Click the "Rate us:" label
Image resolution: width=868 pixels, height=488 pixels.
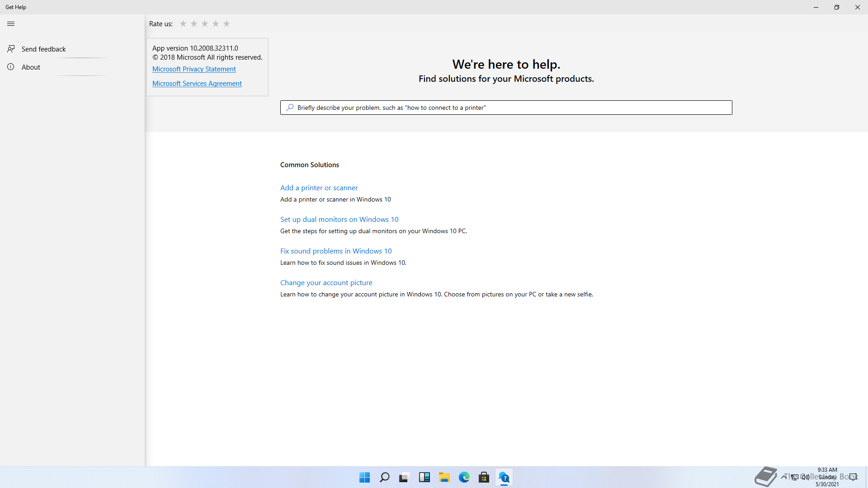click(x=161, y=24)
